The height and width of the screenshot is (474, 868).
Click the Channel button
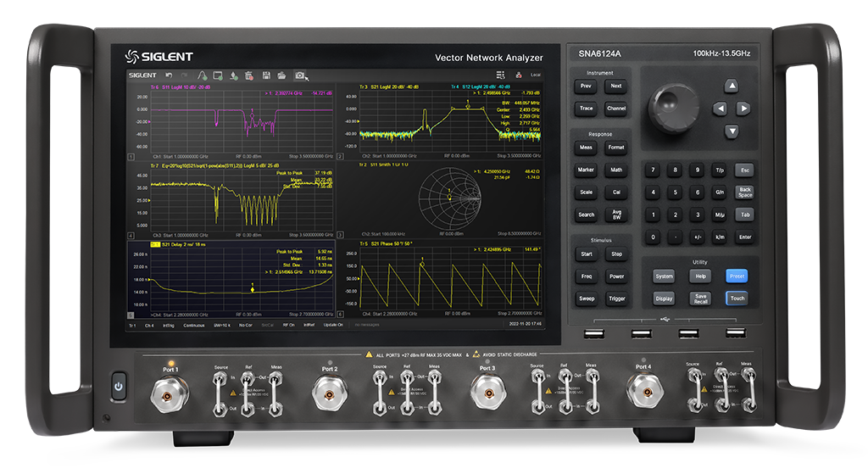(x=616, y=109)
